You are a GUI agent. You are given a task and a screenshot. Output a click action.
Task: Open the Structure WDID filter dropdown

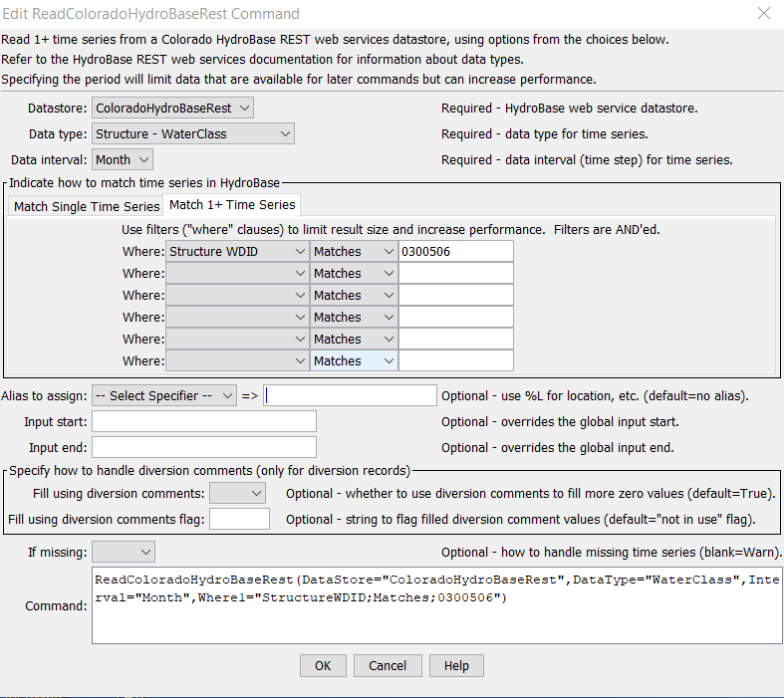(x=237, y=252)
